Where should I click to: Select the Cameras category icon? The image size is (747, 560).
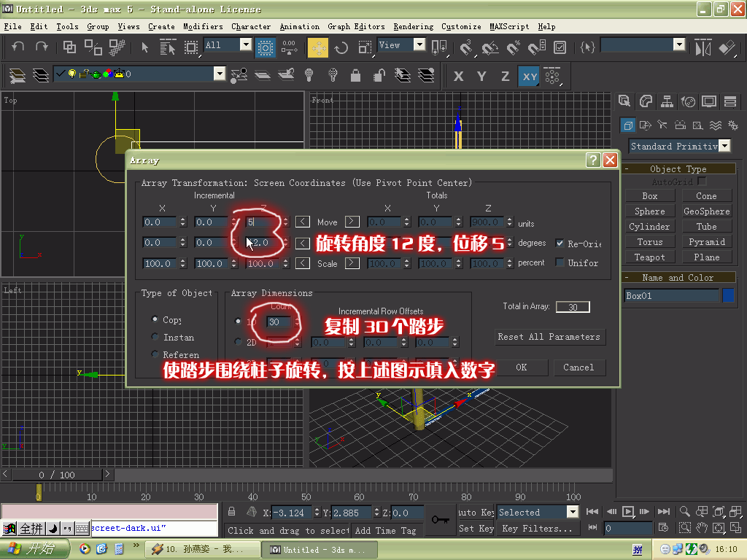click(681, 125)
